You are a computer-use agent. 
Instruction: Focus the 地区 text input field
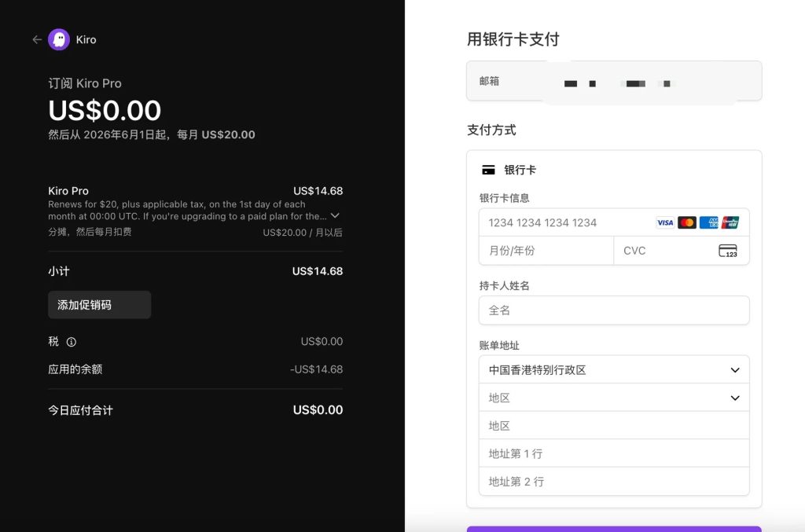pyautogui.click(x=614, y=426)
